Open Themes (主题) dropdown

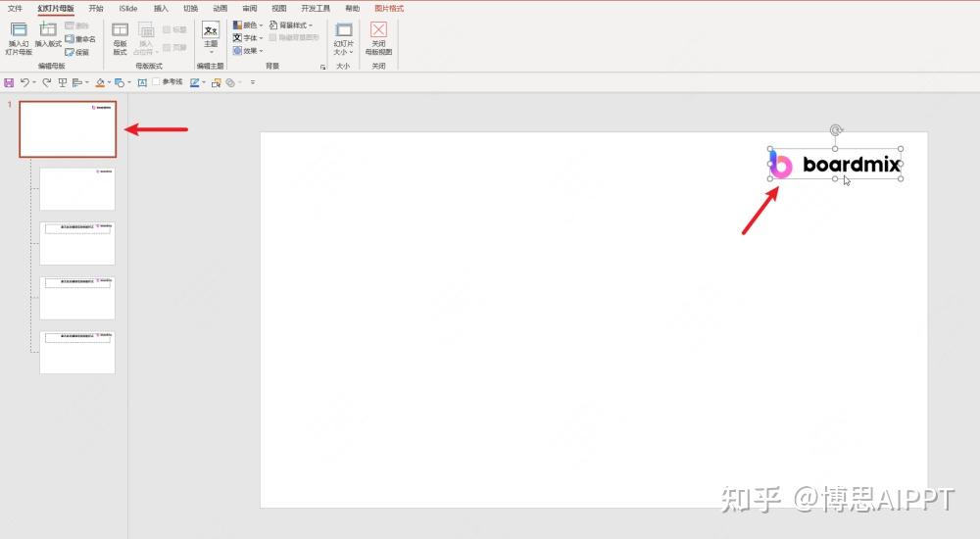(211, 37)
